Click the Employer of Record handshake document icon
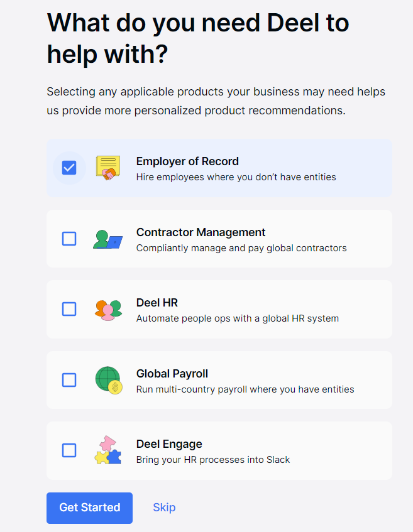Viewport: 413px width, 532px height. [x=107, y=168]
